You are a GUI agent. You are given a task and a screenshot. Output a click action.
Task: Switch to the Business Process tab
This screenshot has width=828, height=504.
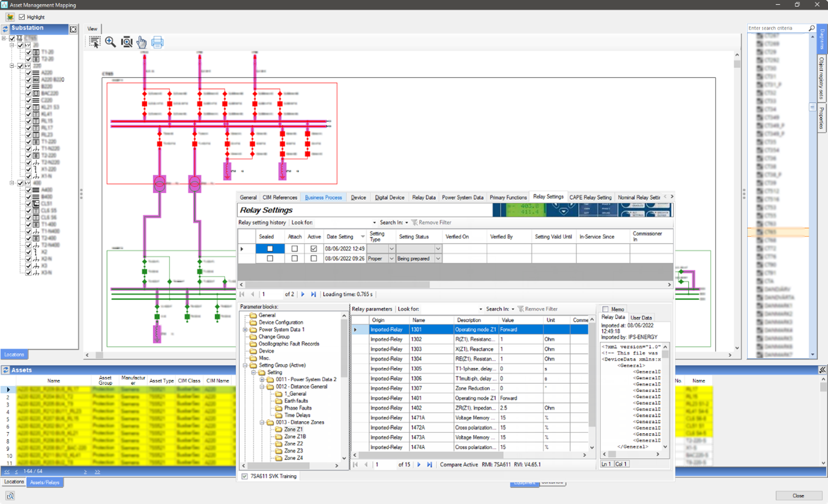click(324, 197)
